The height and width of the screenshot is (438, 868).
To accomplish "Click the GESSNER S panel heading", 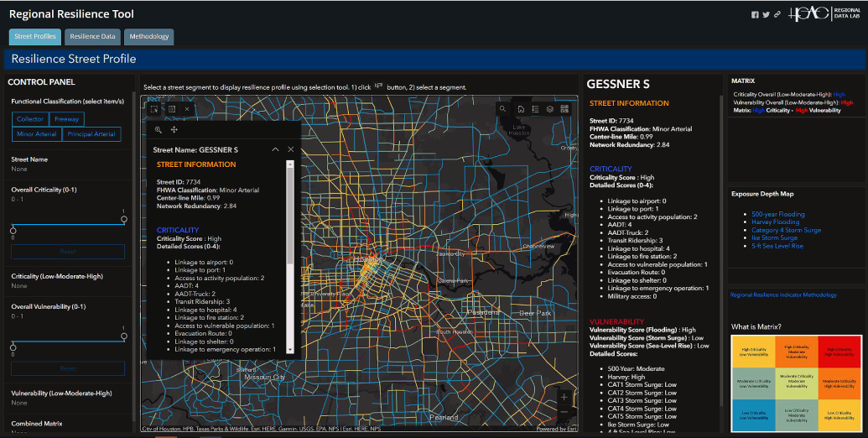I will [x=618, y=84].
